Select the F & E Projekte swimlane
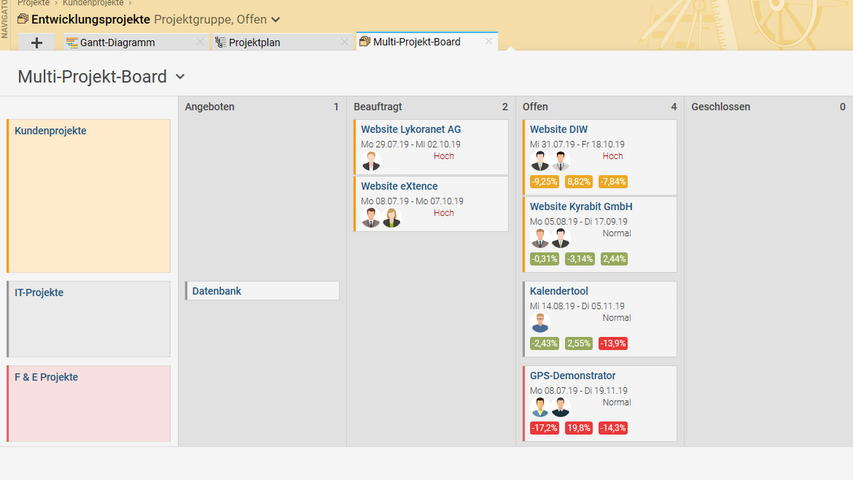 [x=89, y=403]
